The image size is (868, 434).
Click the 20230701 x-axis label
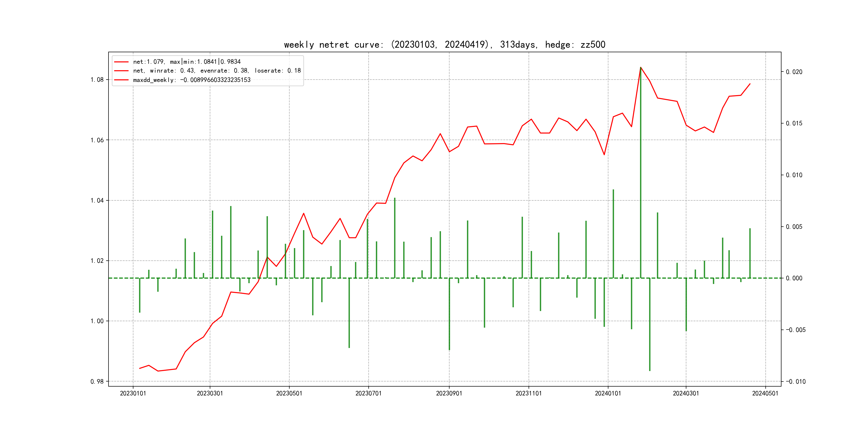368,393
